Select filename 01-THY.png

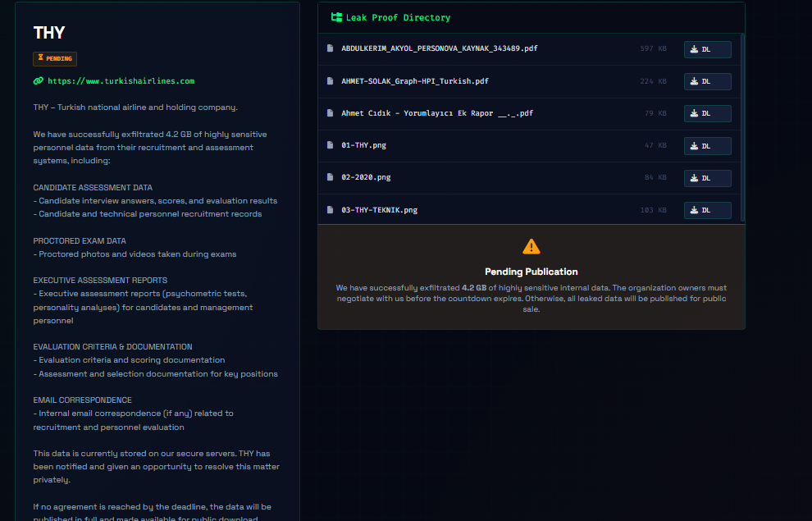363,145
